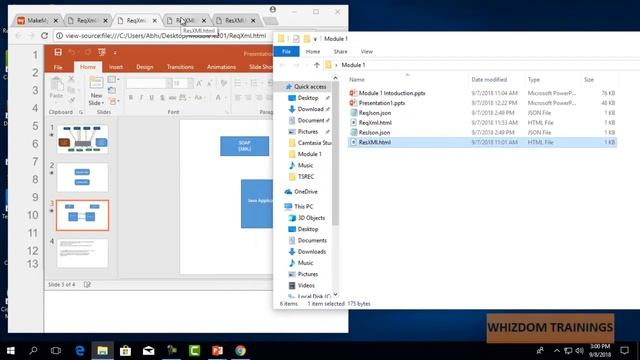Expand the Quick Access Toolbar customize arrow

115,52
